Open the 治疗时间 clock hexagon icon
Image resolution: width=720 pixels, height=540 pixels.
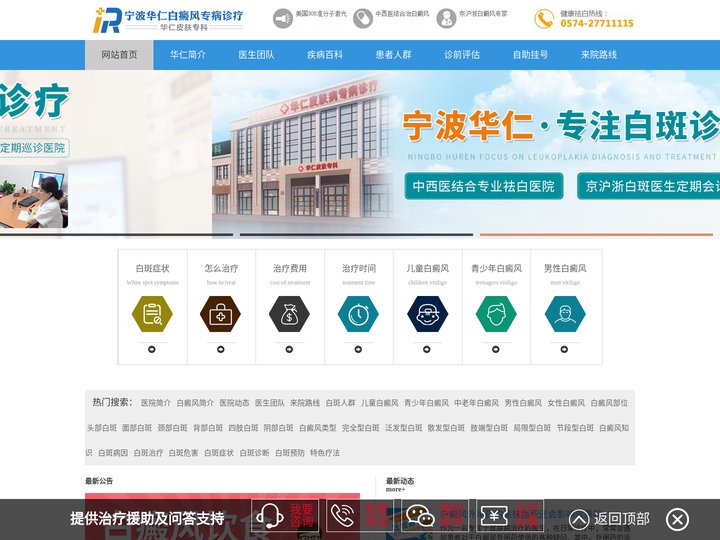pyautogui.click(x=358, y=314)
